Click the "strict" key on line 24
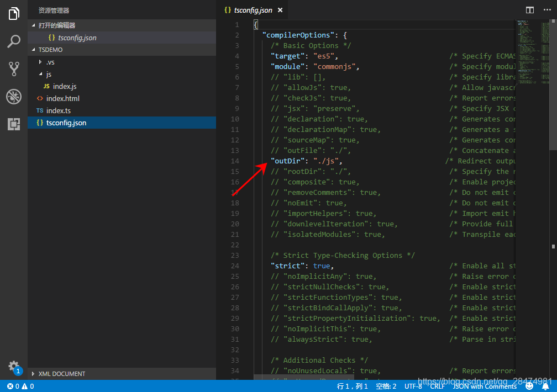This screenshot has height=392, width=557. tap(287, 266)
